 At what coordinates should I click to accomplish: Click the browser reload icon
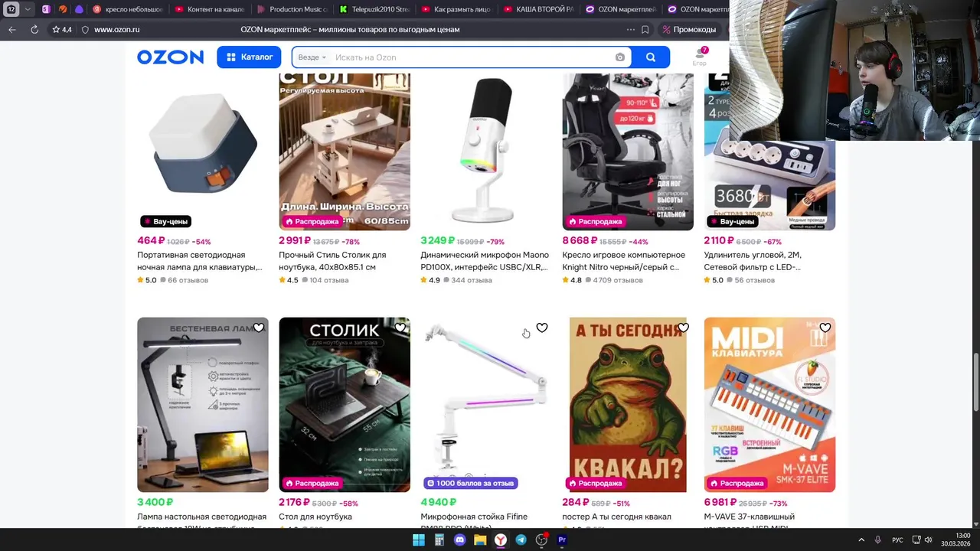pyautogui.click(x=34, y=29)
